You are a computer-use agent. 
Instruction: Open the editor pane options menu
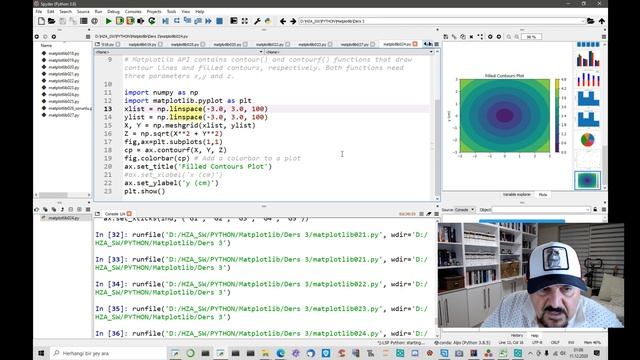(436, 44)
